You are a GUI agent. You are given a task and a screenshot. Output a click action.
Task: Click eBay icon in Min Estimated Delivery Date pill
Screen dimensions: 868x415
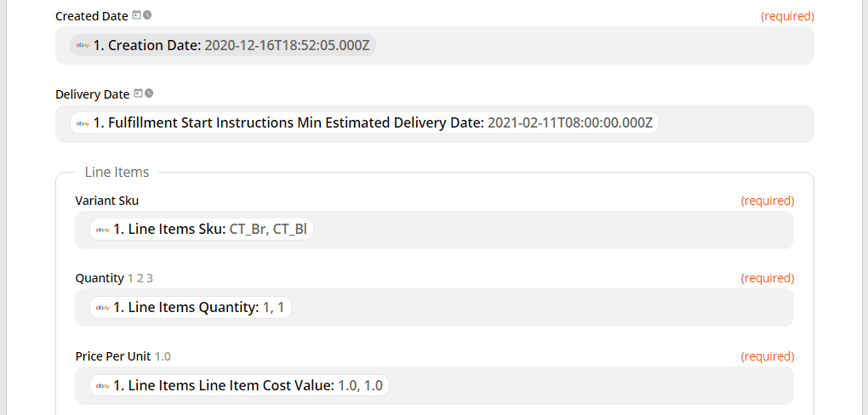click(x=83, y=123)
